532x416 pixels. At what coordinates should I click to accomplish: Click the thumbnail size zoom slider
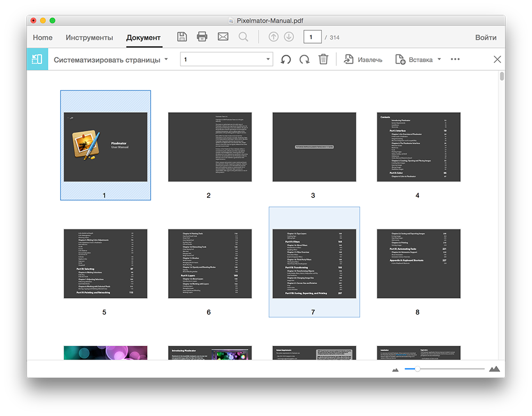pyautogui.click(x=445, y=369)
